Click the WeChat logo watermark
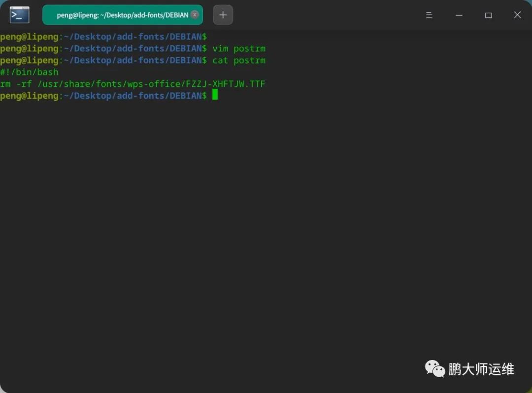 (x=435, y=369)
